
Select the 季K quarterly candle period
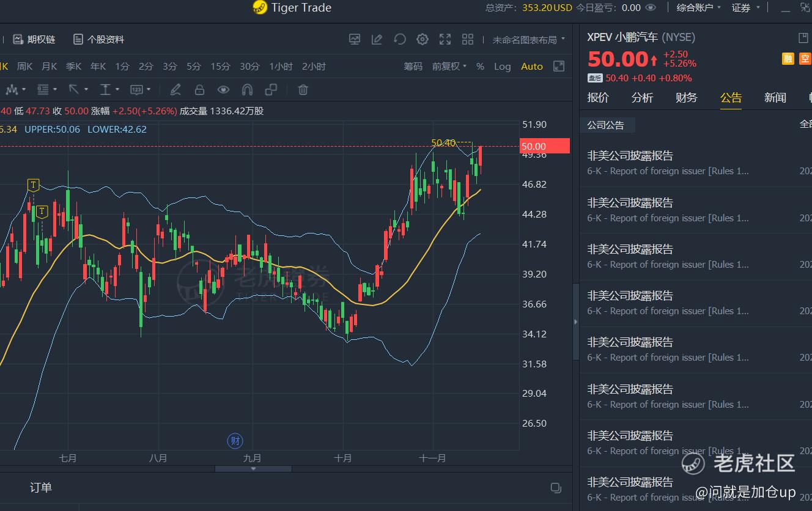(x=74, y=67)
